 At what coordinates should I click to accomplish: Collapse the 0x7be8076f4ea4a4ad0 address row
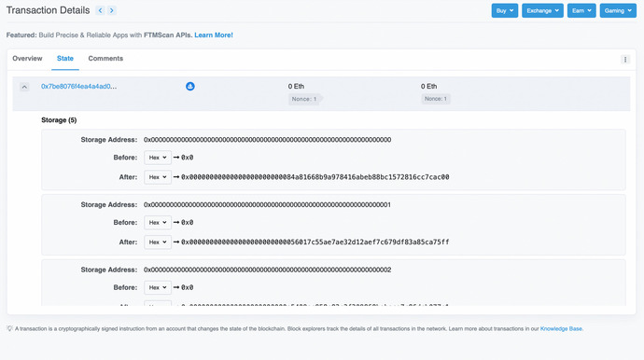tap(24, 87)
